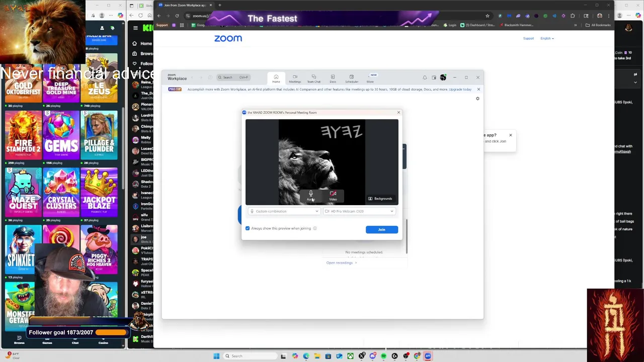The width and height of the screenshot is (644, 362).
Task: Click the Windows taskbar search box
Action: pos(250,356)
